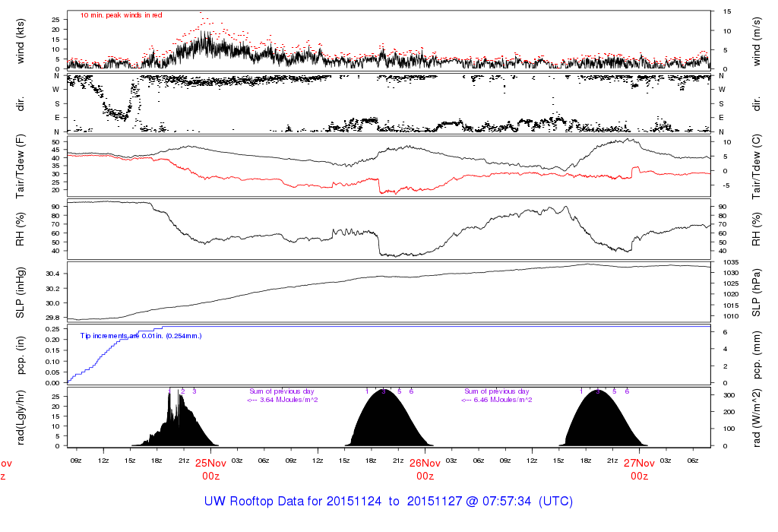Click the 'pcp. (mm)' axis label

[756, 356]
